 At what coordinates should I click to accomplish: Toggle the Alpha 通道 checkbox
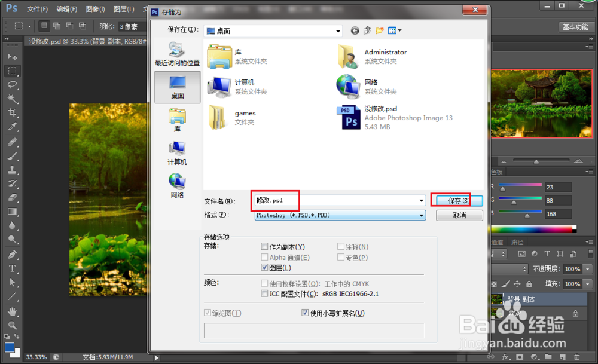point(264,257)
